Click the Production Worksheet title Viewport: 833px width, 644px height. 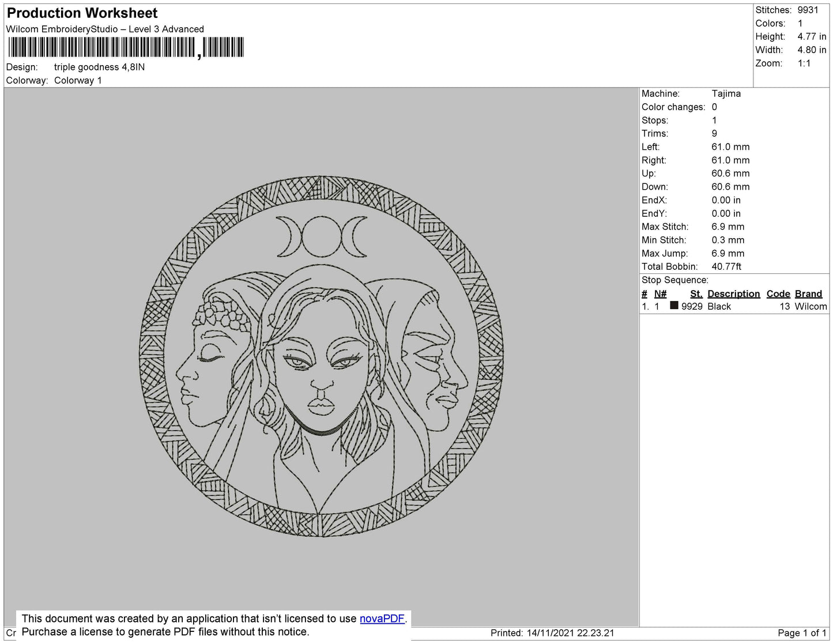82,13
